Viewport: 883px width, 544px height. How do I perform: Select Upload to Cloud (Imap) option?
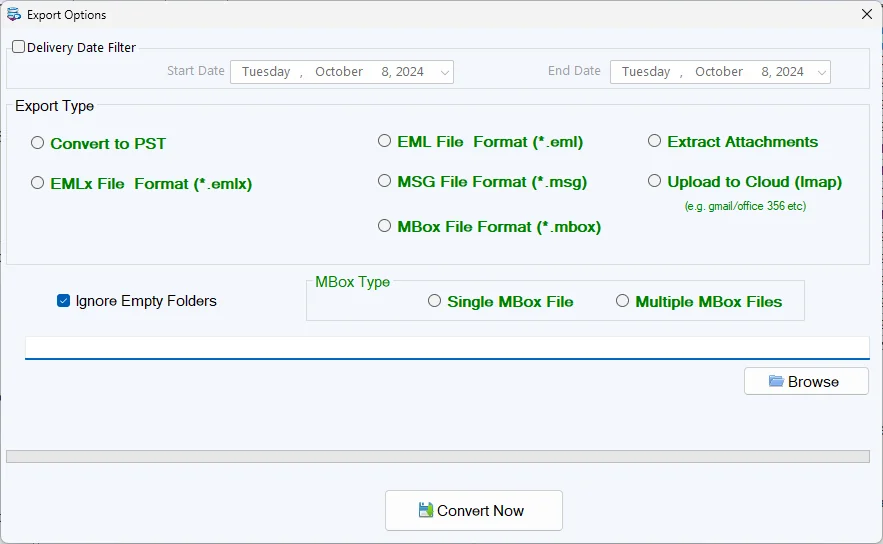(x=655, y=181)
